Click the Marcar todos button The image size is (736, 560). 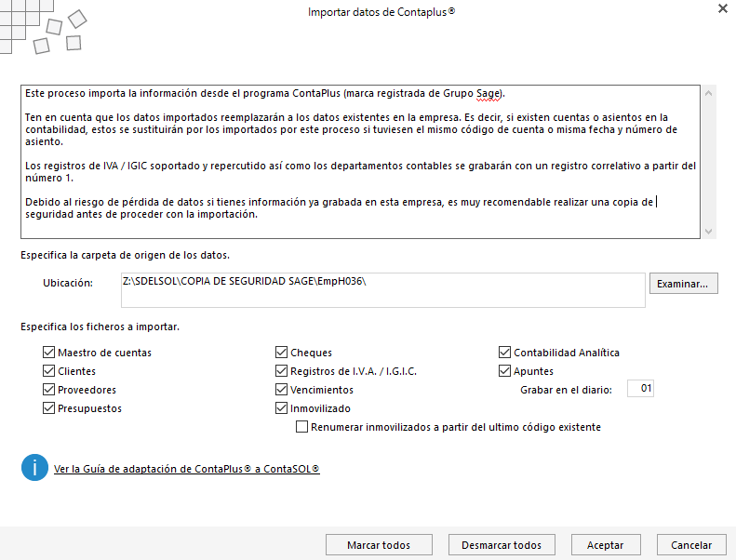pos(379,545)
